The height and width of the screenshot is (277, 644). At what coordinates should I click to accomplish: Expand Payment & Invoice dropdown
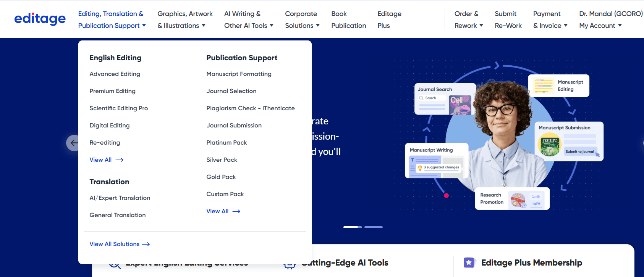(550, 19)
